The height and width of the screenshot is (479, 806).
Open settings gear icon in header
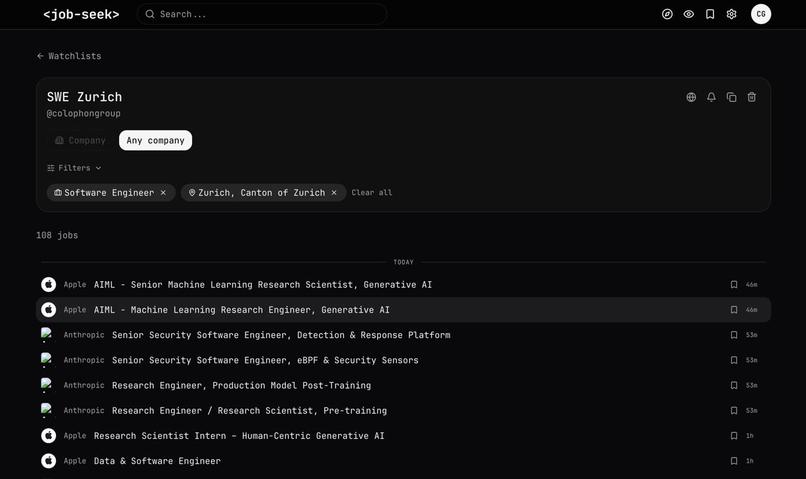(x=731, y=14)
